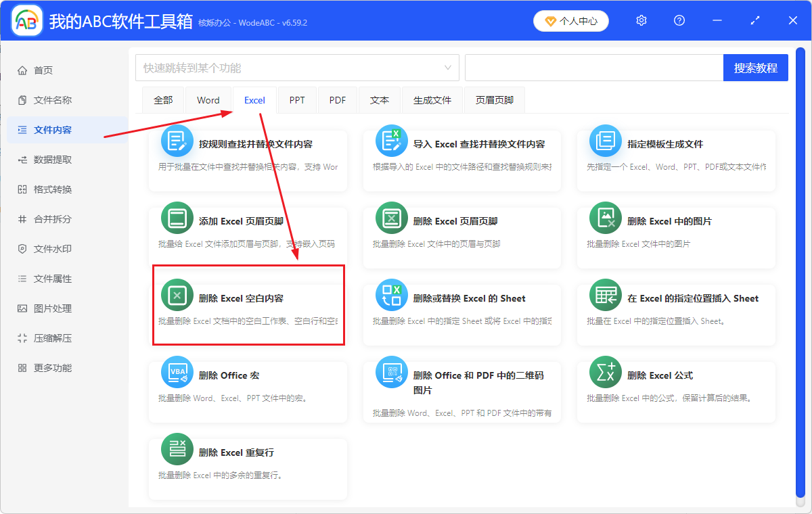812x514 pixels.
Task: Select the 删除 Office 宏 VBA icon
Action: point(177,371)
